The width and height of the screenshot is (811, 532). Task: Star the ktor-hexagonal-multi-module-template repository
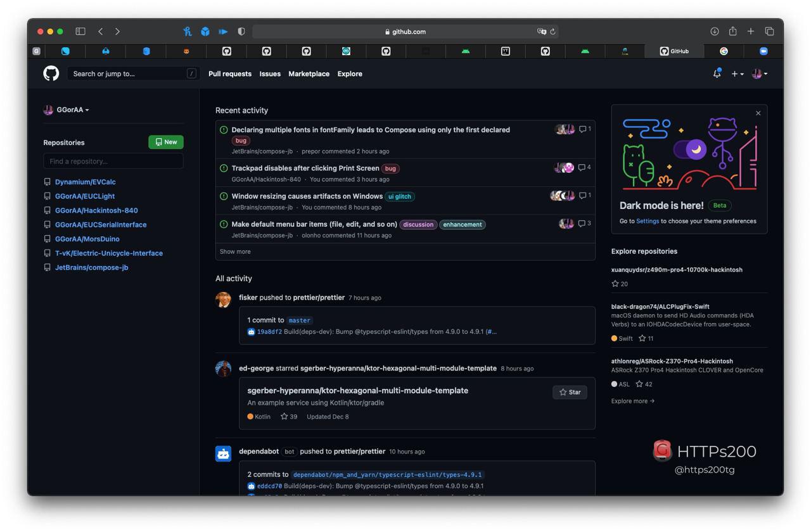[570, 392]
